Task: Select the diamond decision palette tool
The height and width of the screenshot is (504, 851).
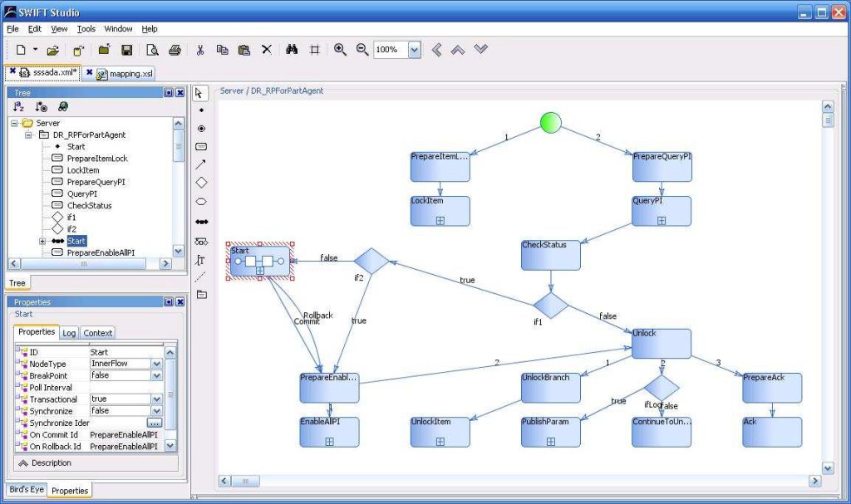Action: 201,183
